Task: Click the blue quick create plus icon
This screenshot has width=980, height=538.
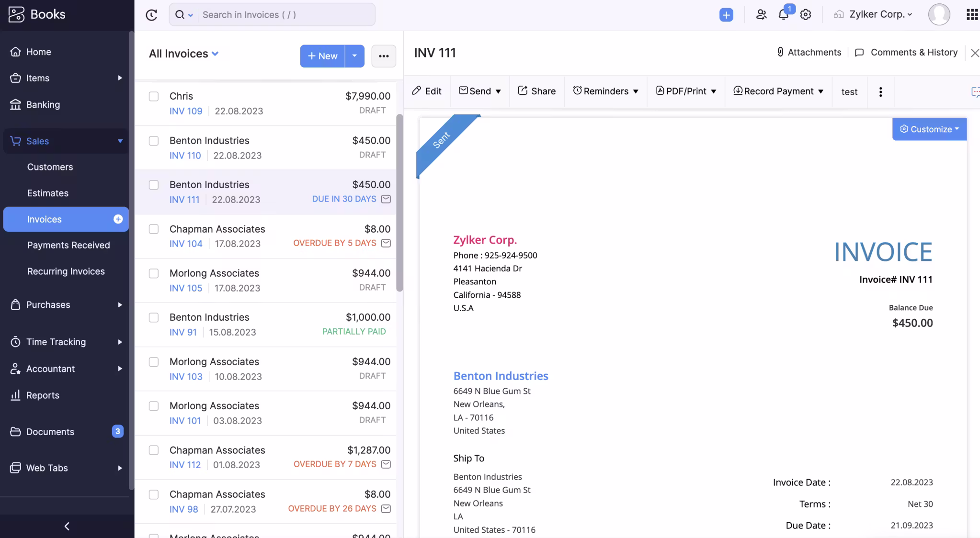Action: (x=726, y=15)
